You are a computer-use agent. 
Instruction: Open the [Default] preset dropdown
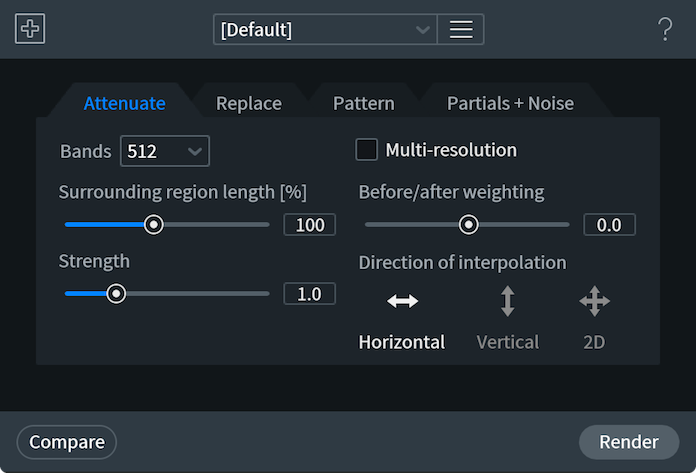click(325, 29)
